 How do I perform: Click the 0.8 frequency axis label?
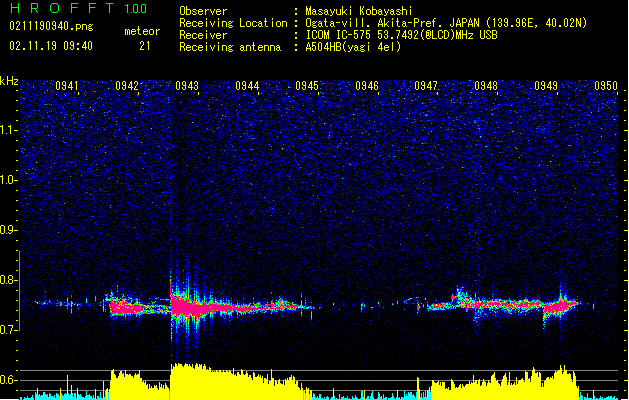9,280
